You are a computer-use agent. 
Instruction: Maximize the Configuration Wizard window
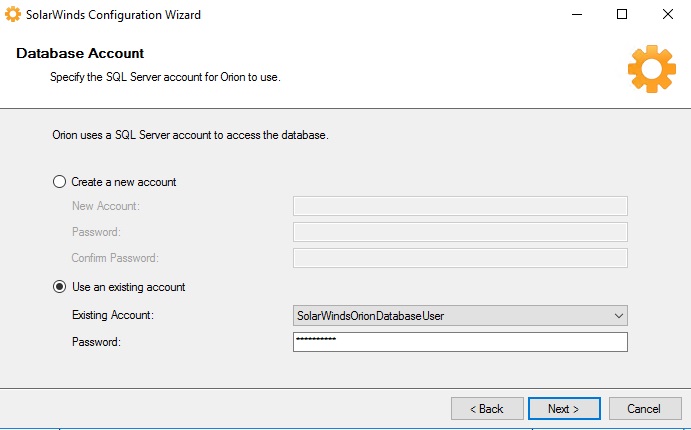(x=622, y=15)
